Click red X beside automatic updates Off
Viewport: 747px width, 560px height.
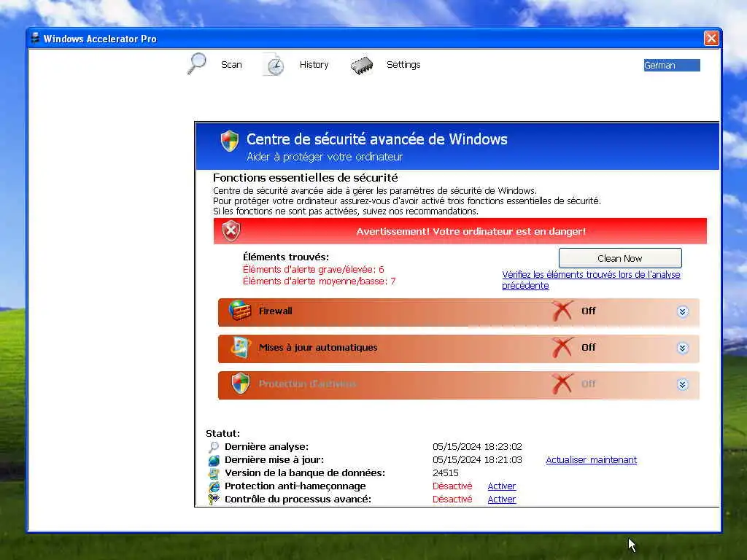pyautogui.click(x=562, y=348)
